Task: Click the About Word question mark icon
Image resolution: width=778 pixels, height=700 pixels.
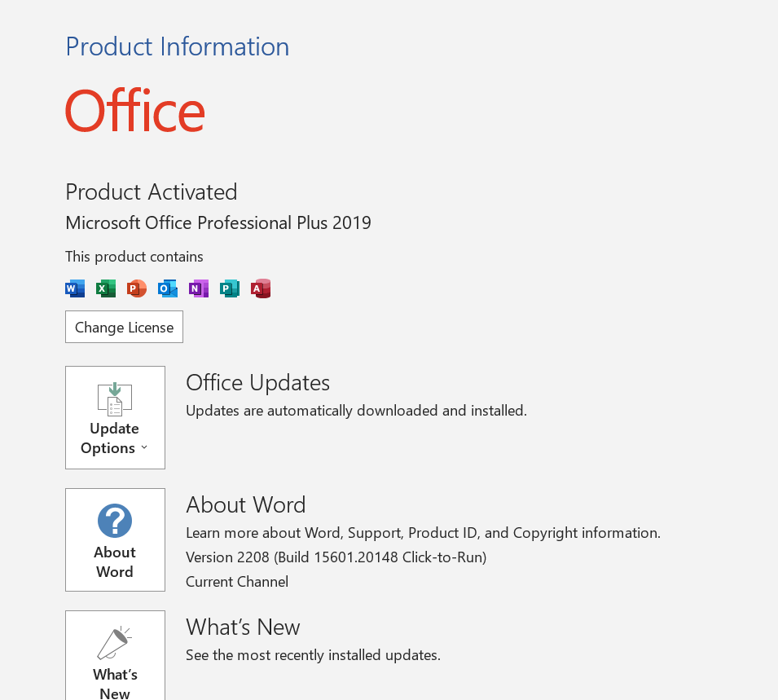Action: point(114,520)
